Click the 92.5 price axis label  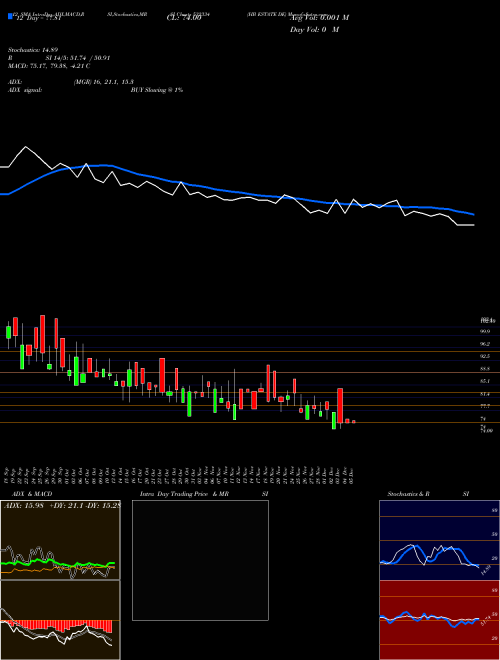click(x=485, y=356)
